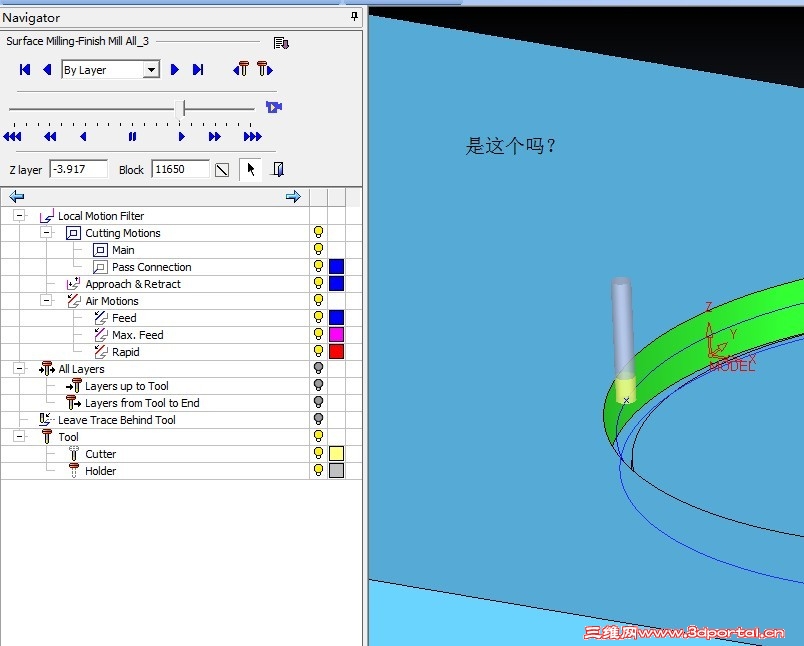Click next tool position icon
The width and height of the screenshot is (804, 646).
coord(265,69)
